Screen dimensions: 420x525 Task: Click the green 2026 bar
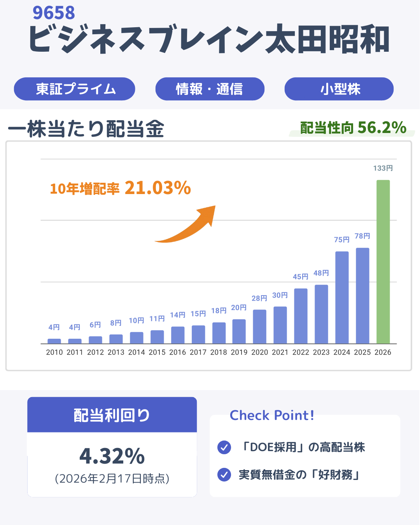click(383, 262)
